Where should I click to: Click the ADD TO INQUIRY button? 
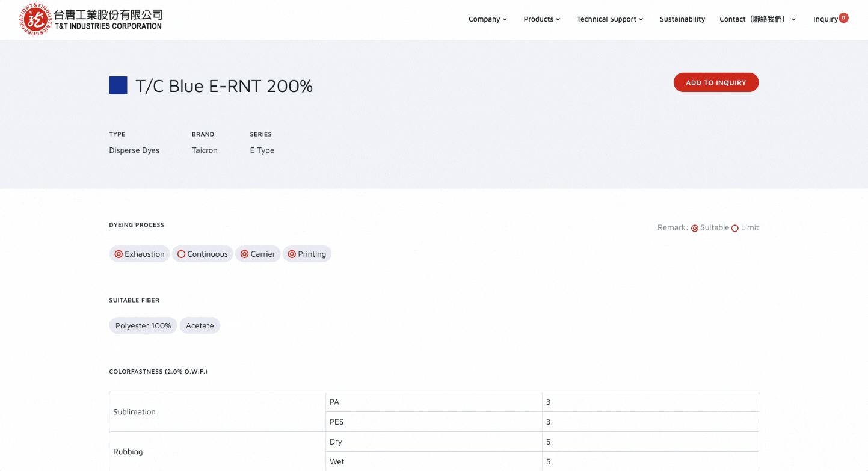pyautogui.click(x=716, y=82)
